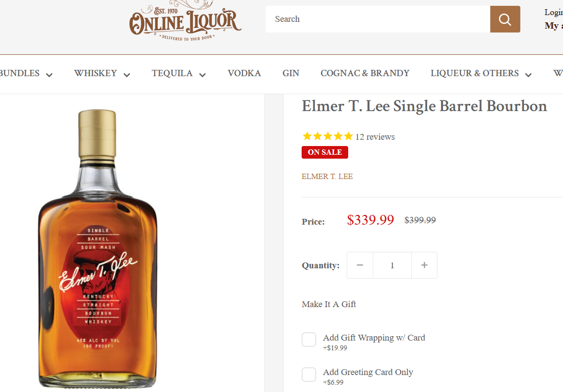The height and width of the screenshot is (392, 563).
Task: Go to the Vodka category
Action: (x=244, y=73)
